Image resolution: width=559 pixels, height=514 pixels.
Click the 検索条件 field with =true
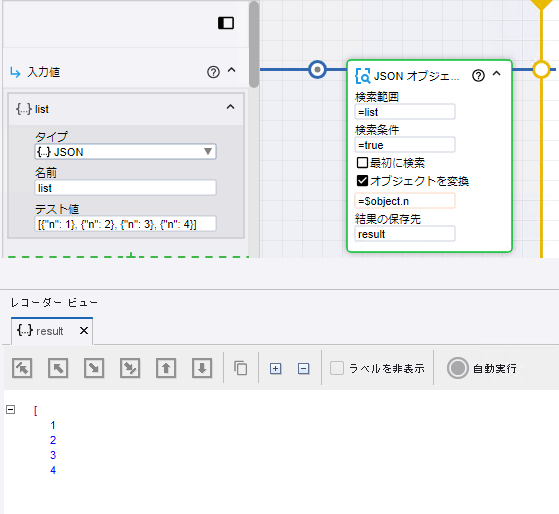coord(405,145)
